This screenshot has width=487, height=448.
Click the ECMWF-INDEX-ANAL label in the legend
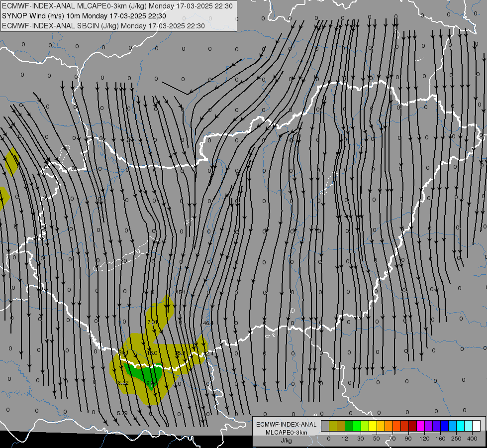pyautogui.click(x=287, y=425)
